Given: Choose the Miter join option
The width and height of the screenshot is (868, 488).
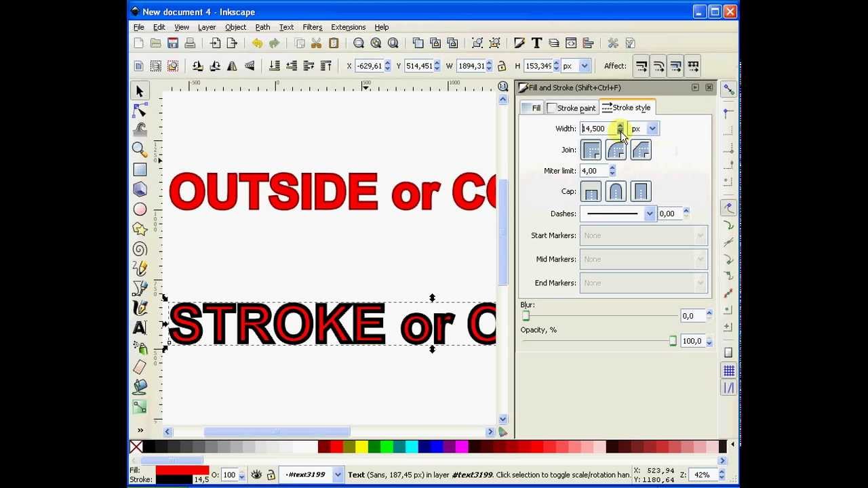Looking at the screenshot, I should coord(591,150).
